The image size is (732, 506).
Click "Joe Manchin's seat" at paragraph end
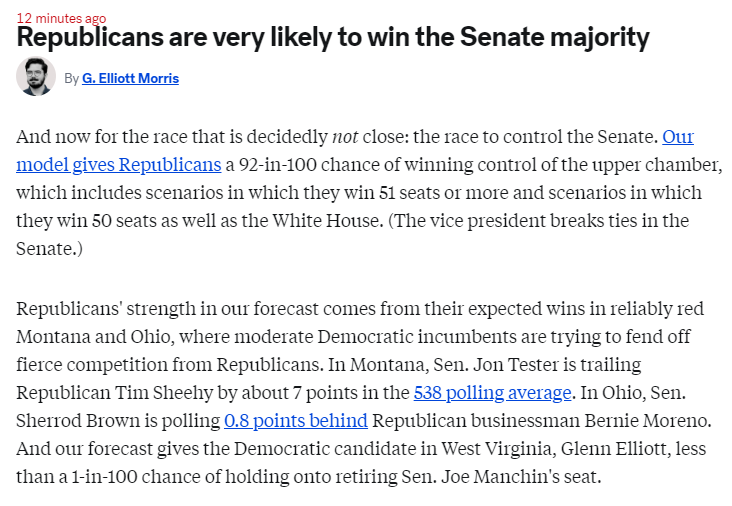tap(521, 477)
